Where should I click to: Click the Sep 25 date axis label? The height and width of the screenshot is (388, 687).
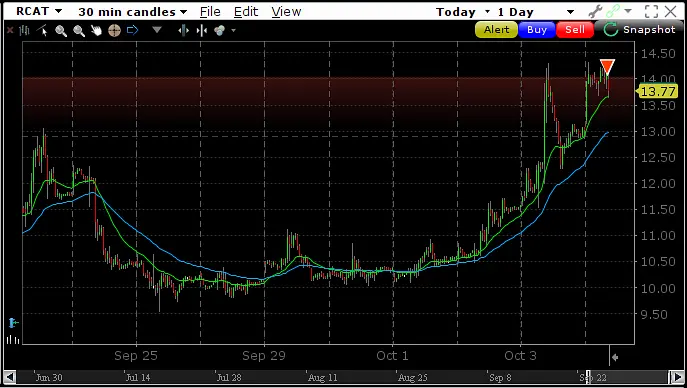pos(136,356)
